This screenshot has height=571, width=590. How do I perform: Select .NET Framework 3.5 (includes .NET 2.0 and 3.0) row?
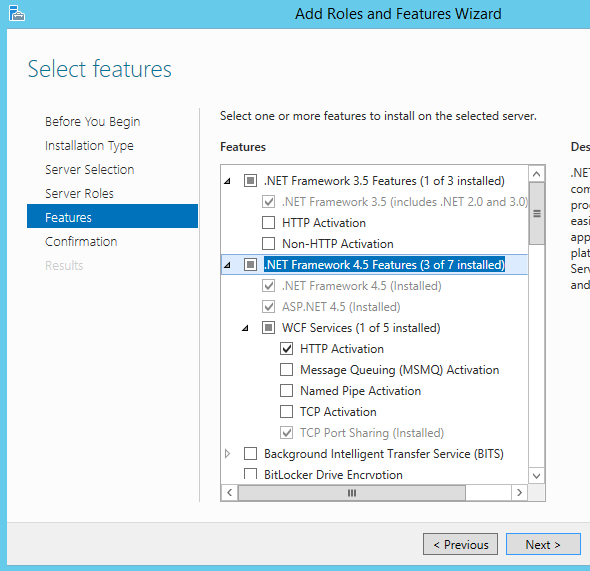tap(405, 202)
